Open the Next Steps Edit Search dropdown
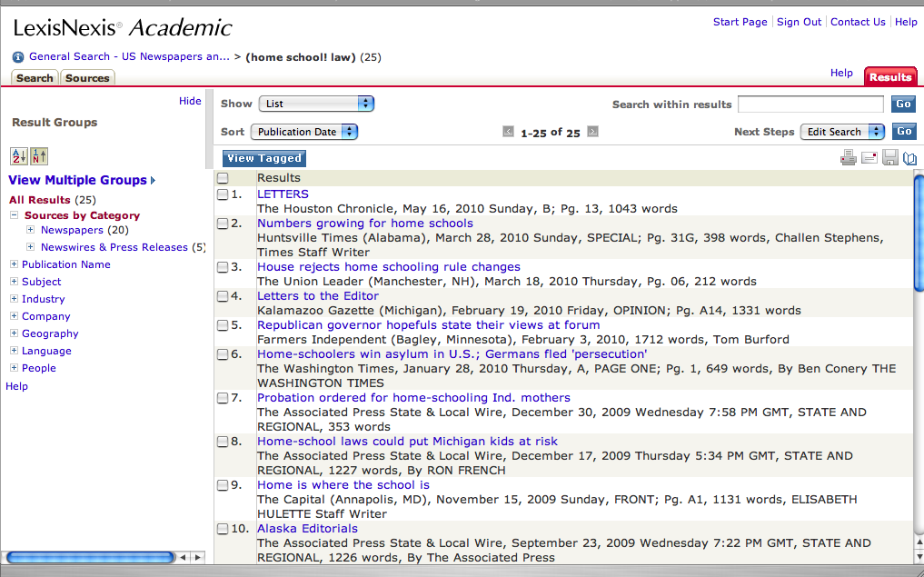924x577 pixels. click(842, 132)
